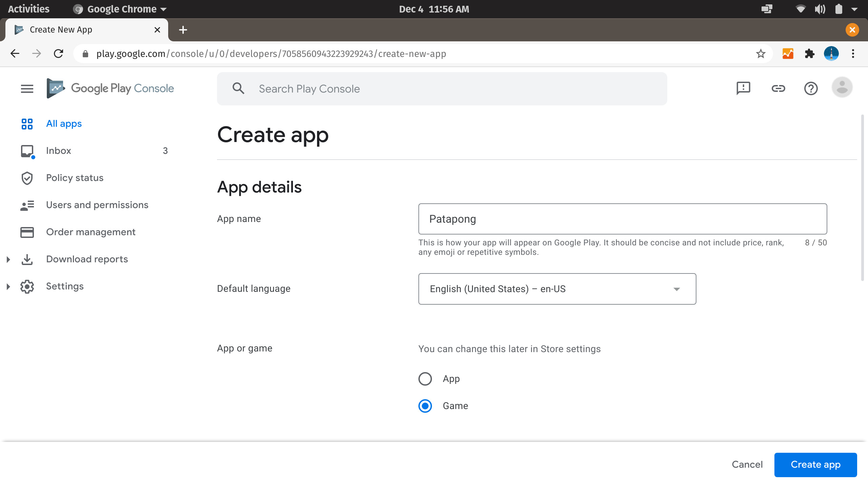The image size is (868, 488).
Task: Click the Policy status shield icon
Action: [x=27, y=178]
